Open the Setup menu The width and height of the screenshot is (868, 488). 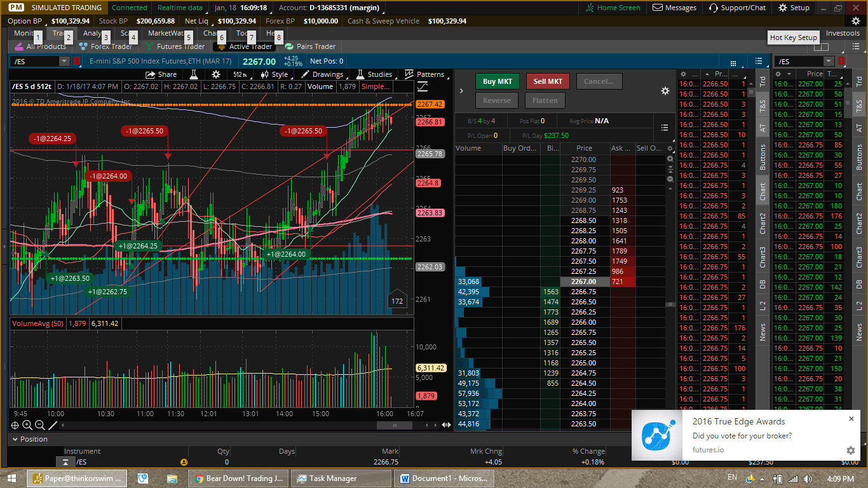[794, 8]
